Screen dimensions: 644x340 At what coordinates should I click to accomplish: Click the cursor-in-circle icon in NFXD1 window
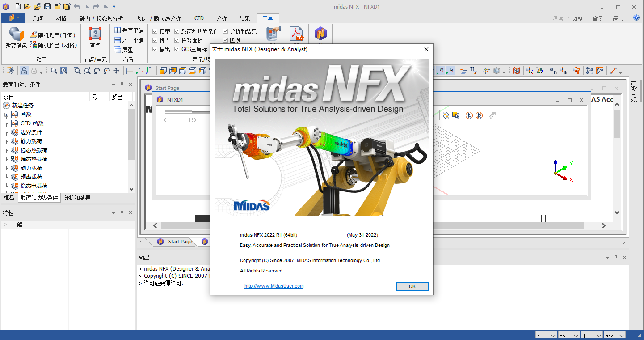469,115
